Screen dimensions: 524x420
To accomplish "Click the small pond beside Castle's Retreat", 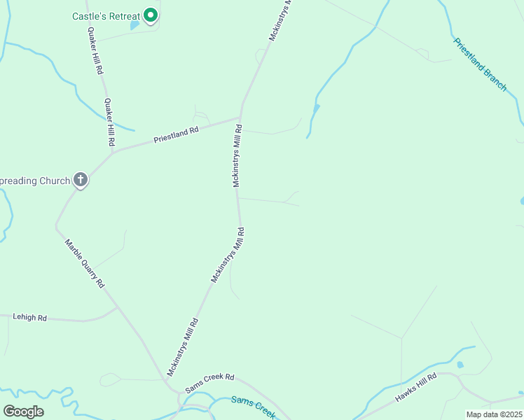I will click(x=135, y=25).
